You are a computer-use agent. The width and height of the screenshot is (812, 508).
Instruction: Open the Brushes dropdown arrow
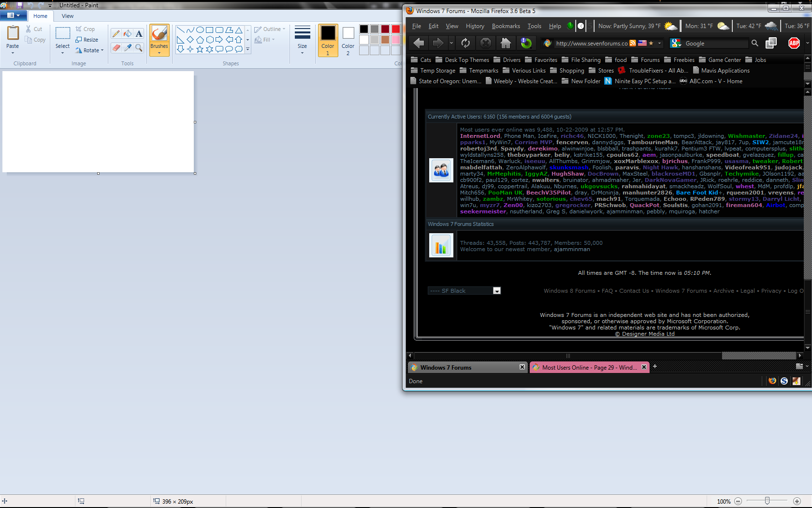pos(159,53)
